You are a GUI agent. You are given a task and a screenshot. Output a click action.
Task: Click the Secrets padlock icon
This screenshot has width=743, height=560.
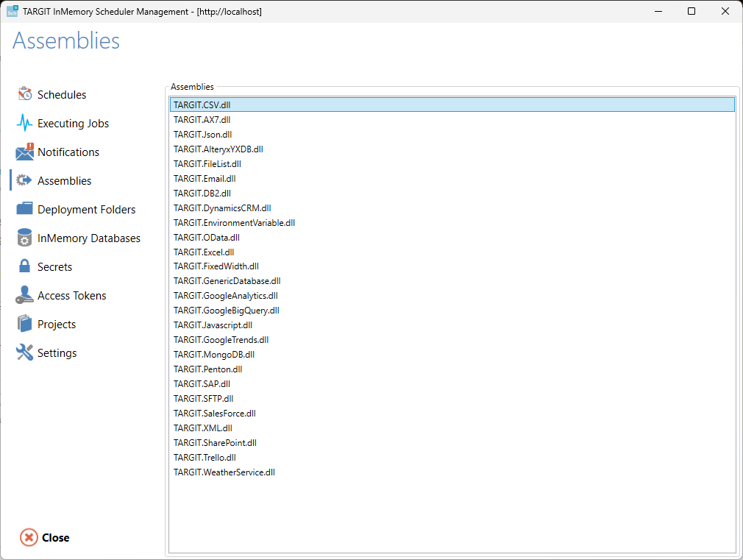pos(24,266)
